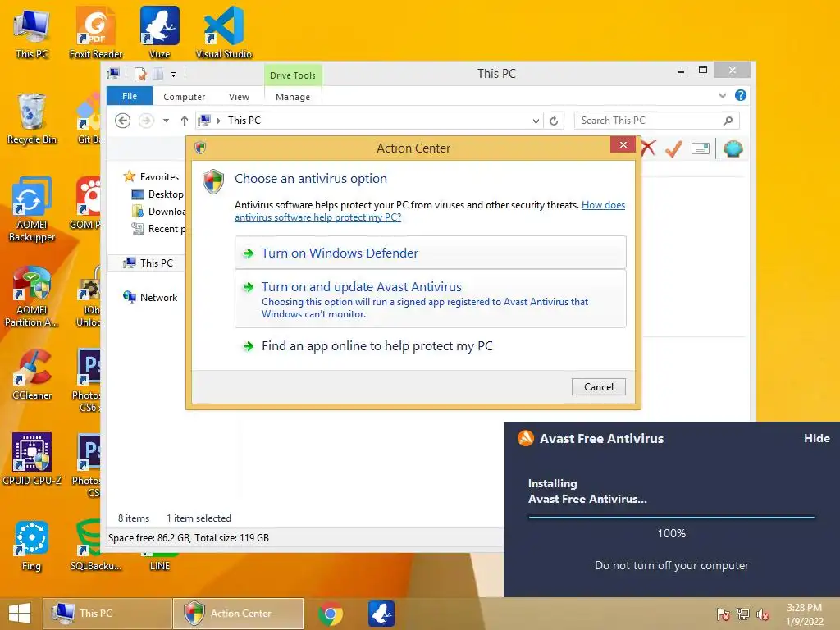Go up one folder level
This screenshot has width=840, height=630.
185,121
